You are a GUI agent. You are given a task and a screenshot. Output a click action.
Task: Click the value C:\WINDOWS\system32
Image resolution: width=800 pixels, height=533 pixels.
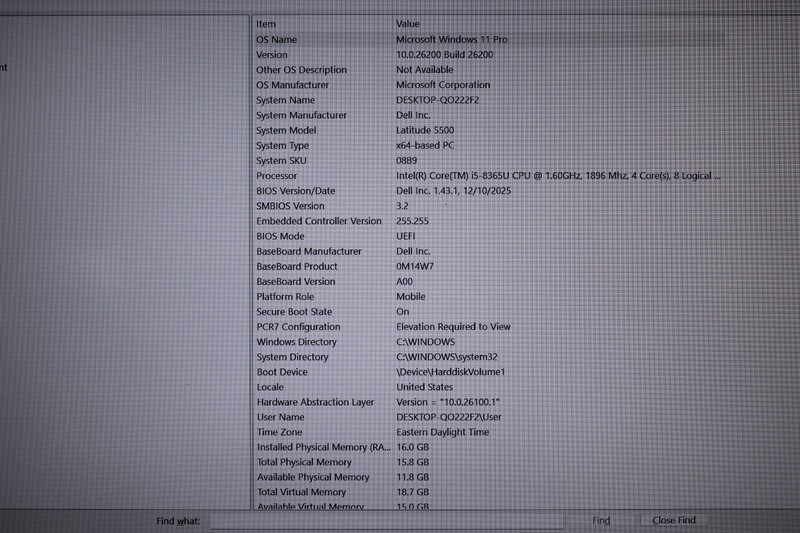coord(446,357)
